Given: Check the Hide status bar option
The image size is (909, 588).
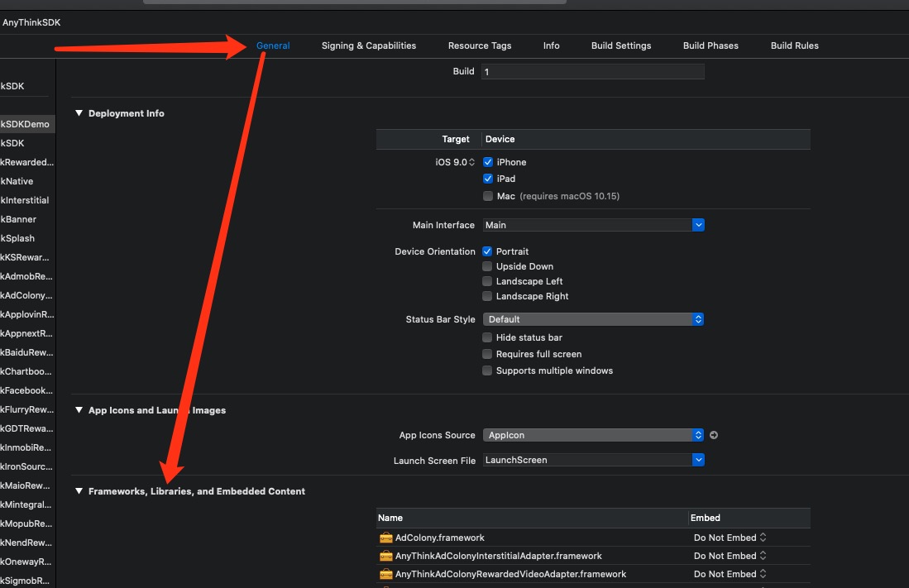Looking at the screenshot, I should 487,337.
